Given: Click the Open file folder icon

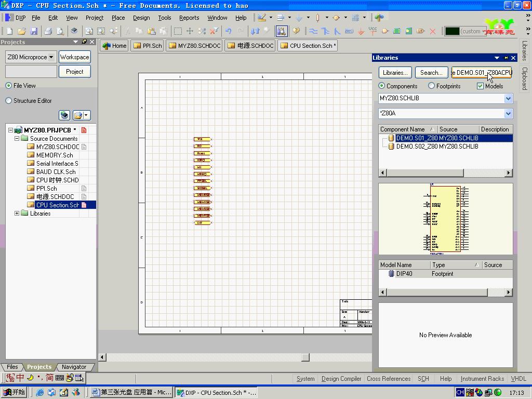Looking at the screenshot, I should [x=22, y=31].
